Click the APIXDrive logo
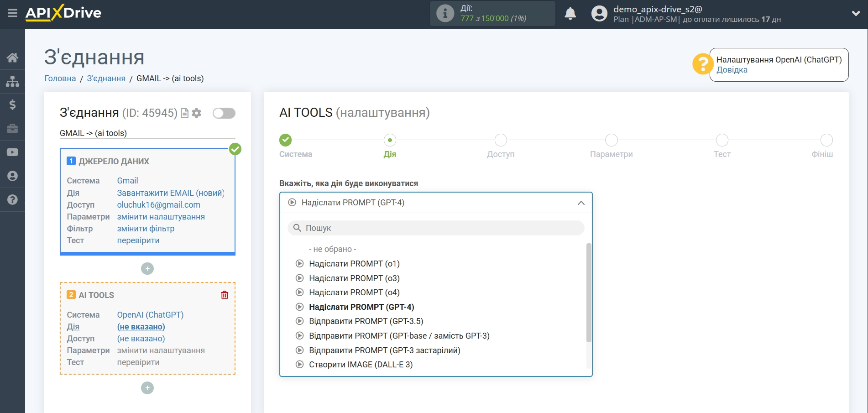This screenshot has width=868, height=413. [x=63, y=13]
